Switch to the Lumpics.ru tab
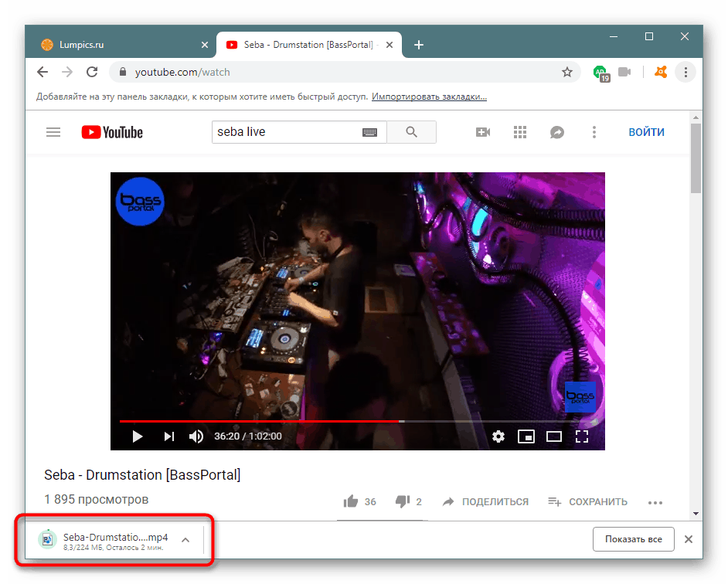Viewport: 728px width, 584px height. (x=121, y=45)
